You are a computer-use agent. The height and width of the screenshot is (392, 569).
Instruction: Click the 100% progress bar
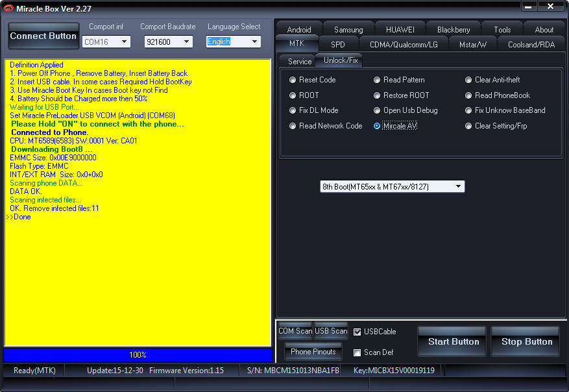pos(138,354)
